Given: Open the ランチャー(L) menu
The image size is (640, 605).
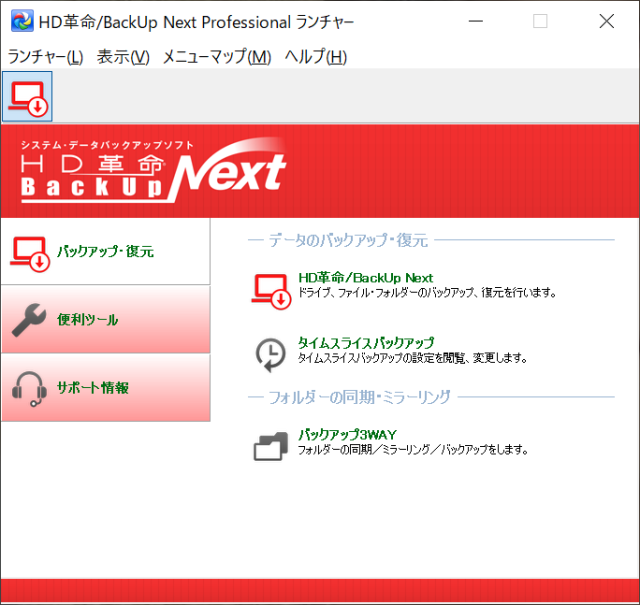Looking at the screenshot, I should 45,57.
